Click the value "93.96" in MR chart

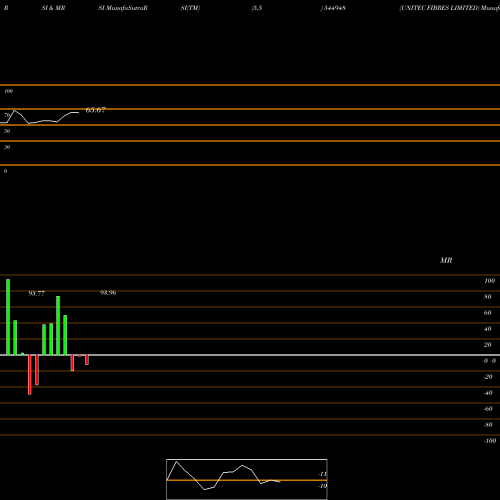coord(108,293)
